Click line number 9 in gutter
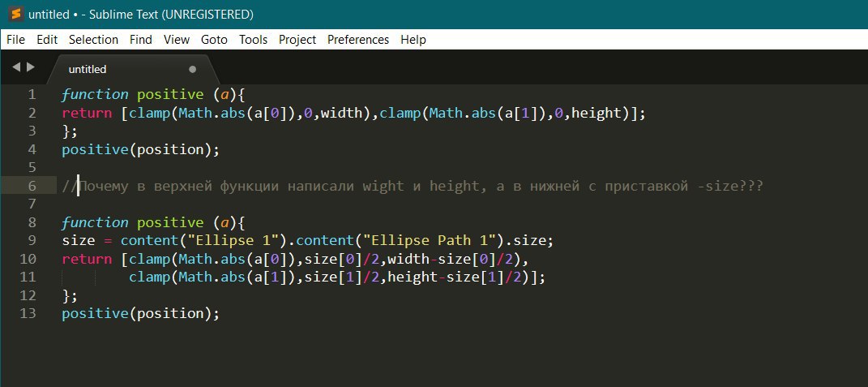Image resolution: width=868 pixels, height=387 pixels. coord(32,241)
